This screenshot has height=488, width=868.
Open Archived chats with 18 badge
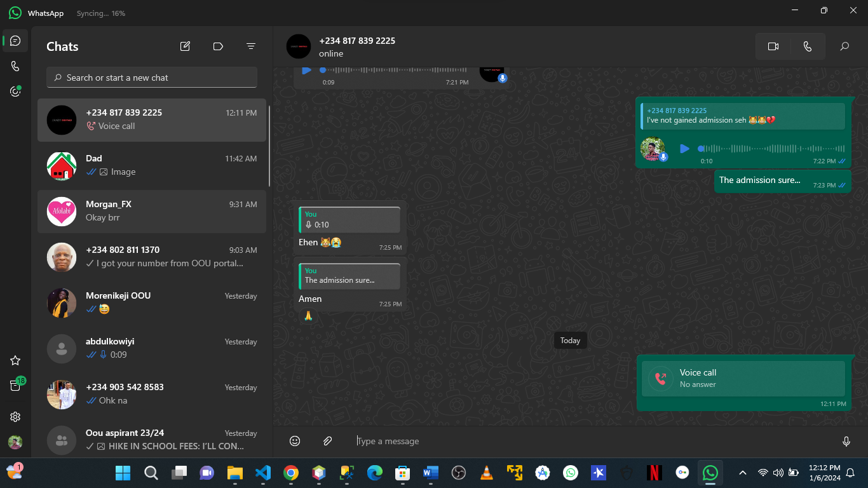pos(15,386)
